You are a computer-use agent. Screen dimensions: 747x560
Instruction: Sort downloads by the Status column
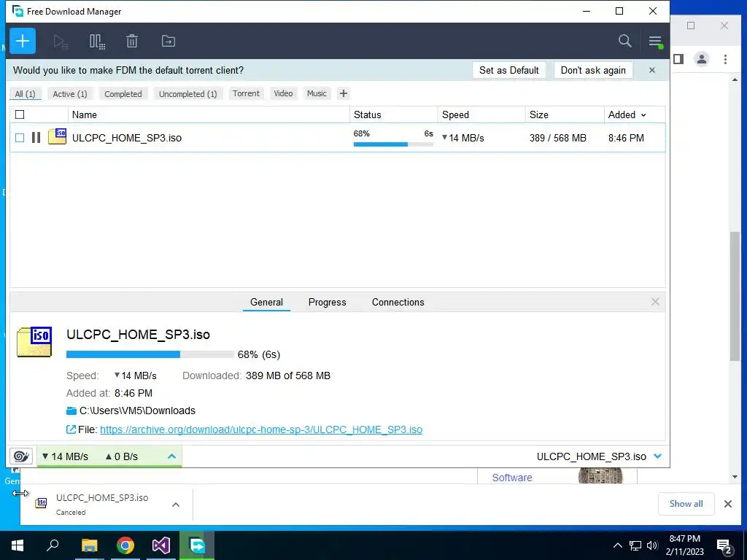[393, 114]
